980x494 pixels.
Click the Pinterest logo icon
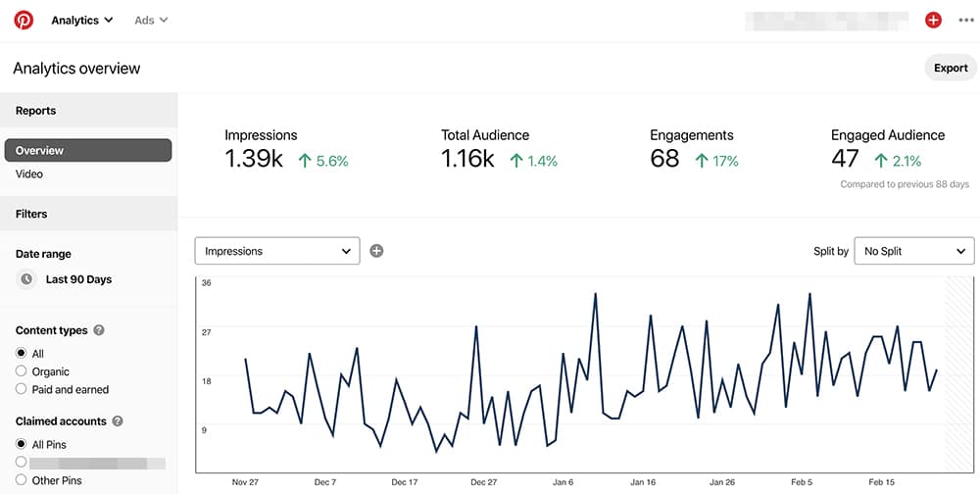[24, 20]
